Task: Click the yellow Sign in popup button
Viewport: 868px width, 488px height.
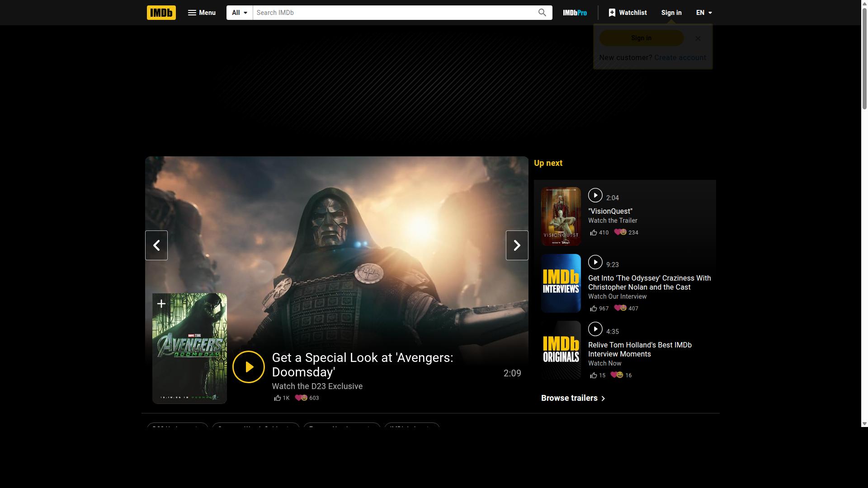Action: [x=641, y=38]
